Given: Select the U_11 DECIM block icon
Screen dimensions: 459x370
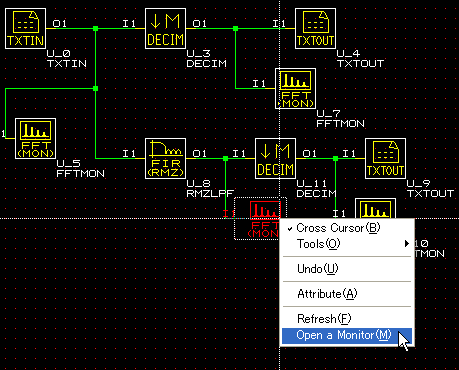Looking at the screenshot, I should [276, 158].
